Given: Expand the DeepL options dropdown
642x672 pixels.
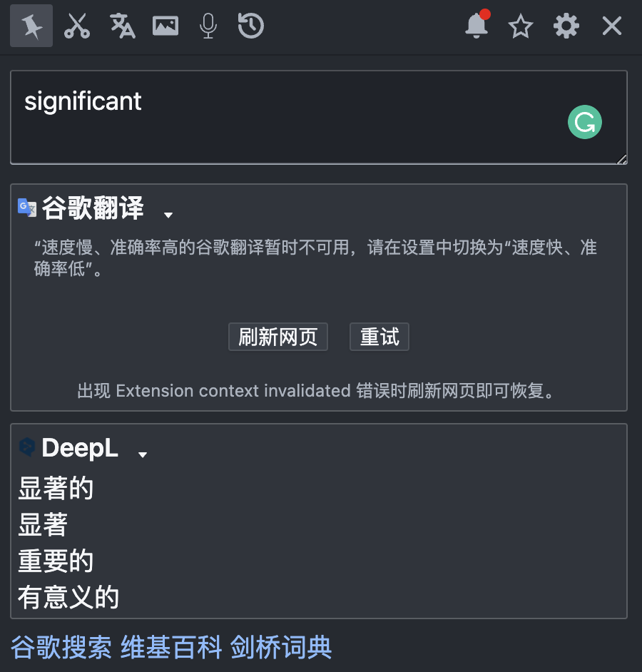Looking at the screenshot, I should (142, 454).
